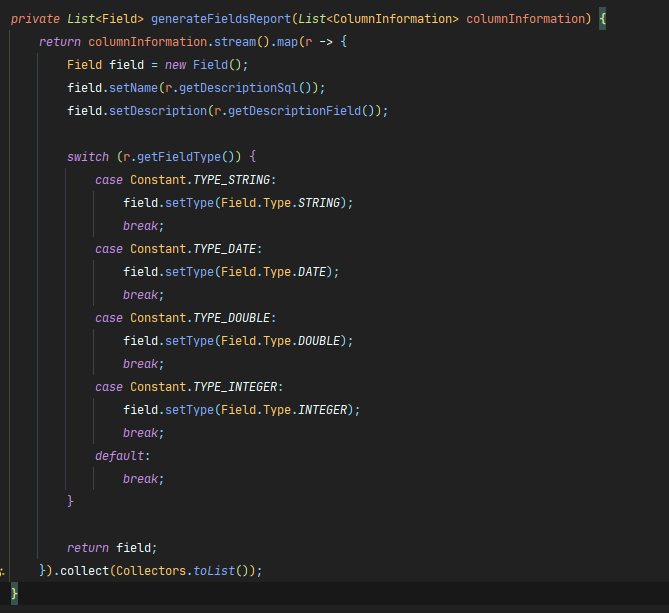Viewport: 669px width, 613px height.
Task: Click break under TYPE_DATE case
Action: pos(140,295)
